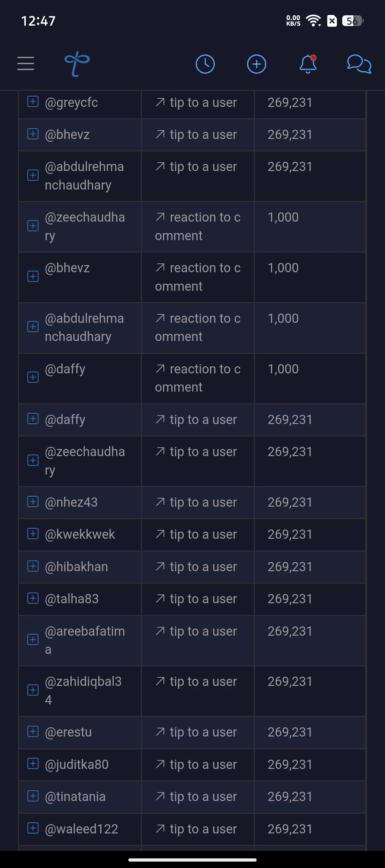The image size is (385, 868).
Task: Tap the Torum logo icon
Action: 77,64
